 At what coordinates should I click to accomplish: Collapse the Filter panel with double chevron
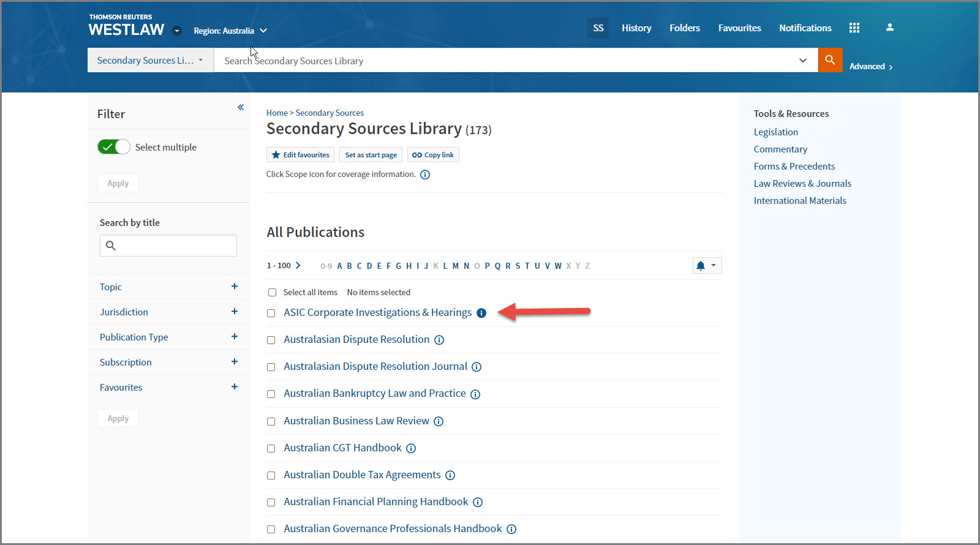(241, 107)
